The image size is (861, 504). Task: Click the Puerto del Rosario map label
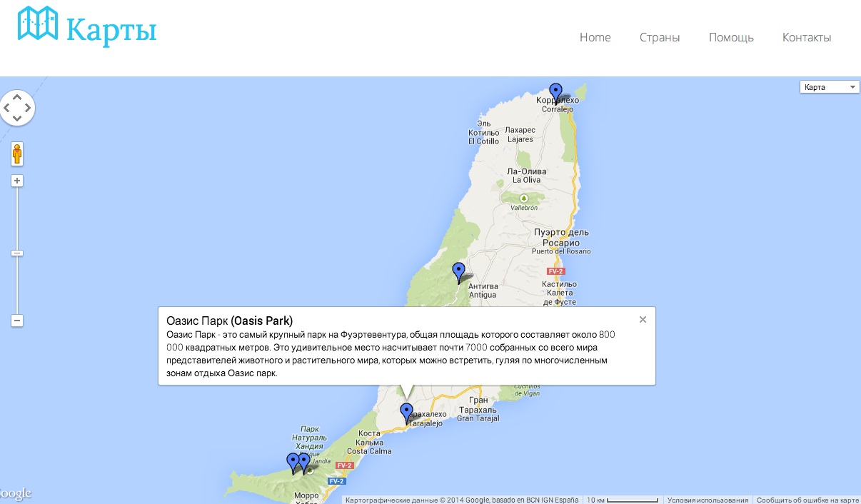click(561, 251)
